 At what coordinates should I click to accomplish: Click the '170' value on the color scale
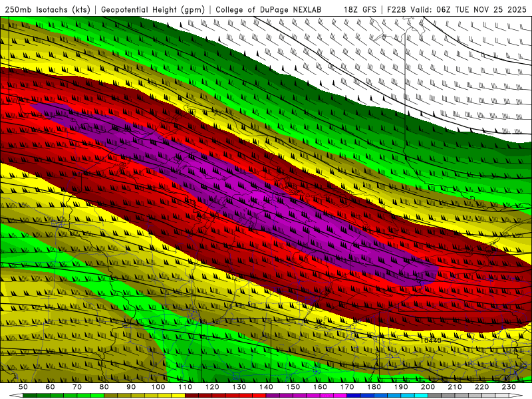pyautogui.click(x=347, y=387)
